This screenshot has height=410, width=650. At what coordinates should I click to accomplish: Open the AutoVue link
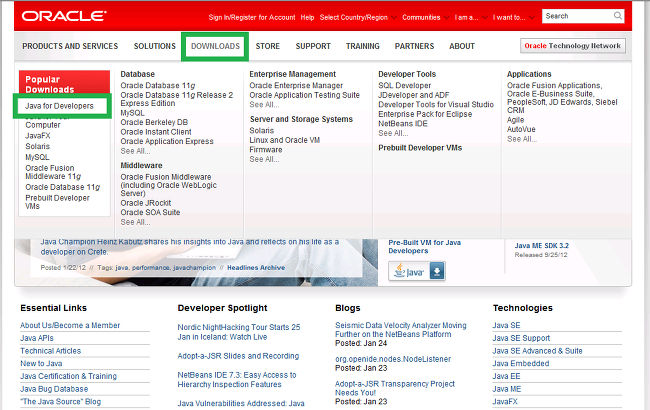click(521, 129)
